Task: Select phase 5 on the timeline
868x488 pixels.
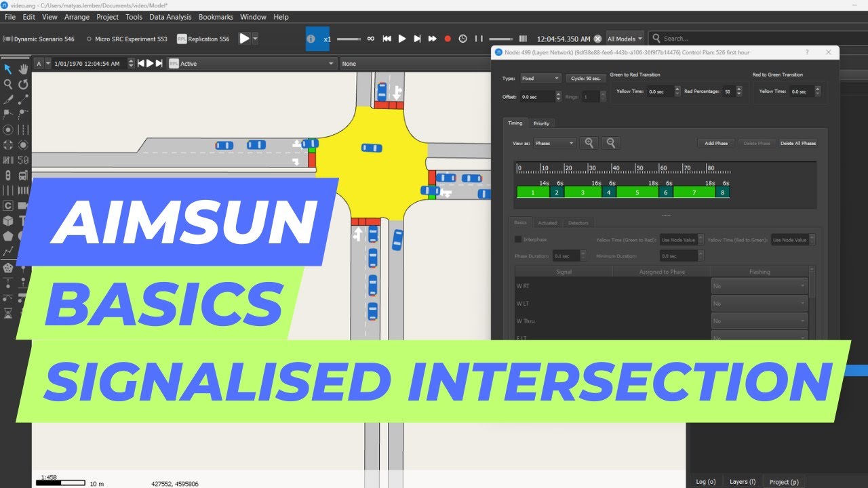Action: point(637,192)
